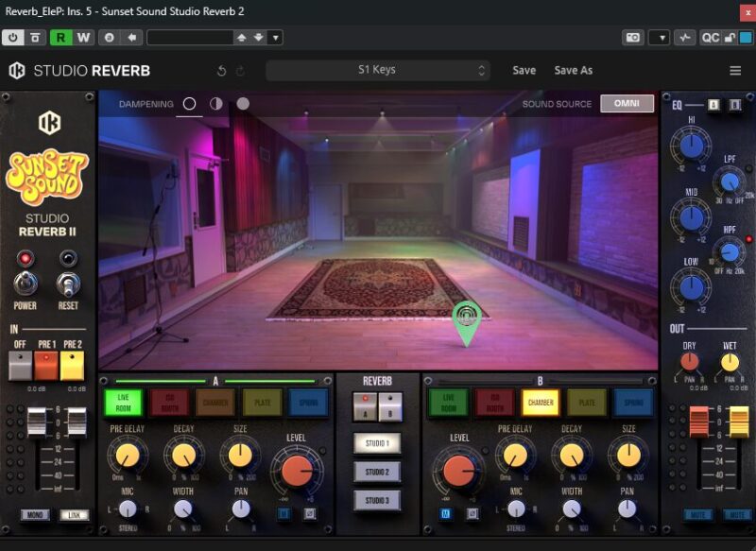Click the copy settings arrow icon
The height and width of the screenshot is (551, 756).
point(131,38)
